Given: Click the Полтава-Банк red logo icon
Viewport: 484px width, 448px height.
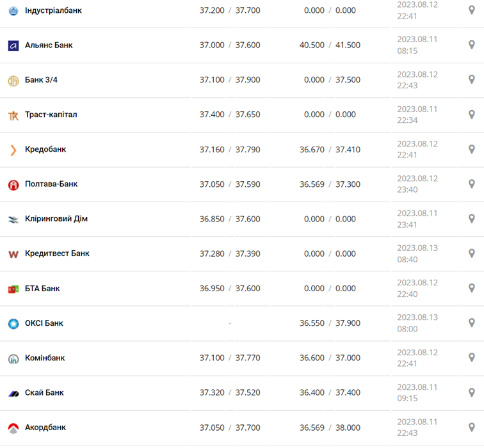Looking at the screenshot, I should pos(13,185).
